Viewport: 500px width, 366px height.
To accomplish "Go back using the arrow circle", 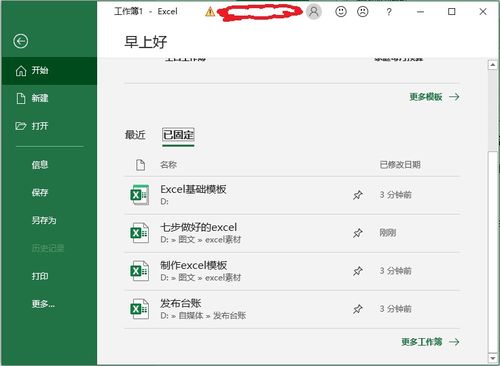I will pos(21,41).
